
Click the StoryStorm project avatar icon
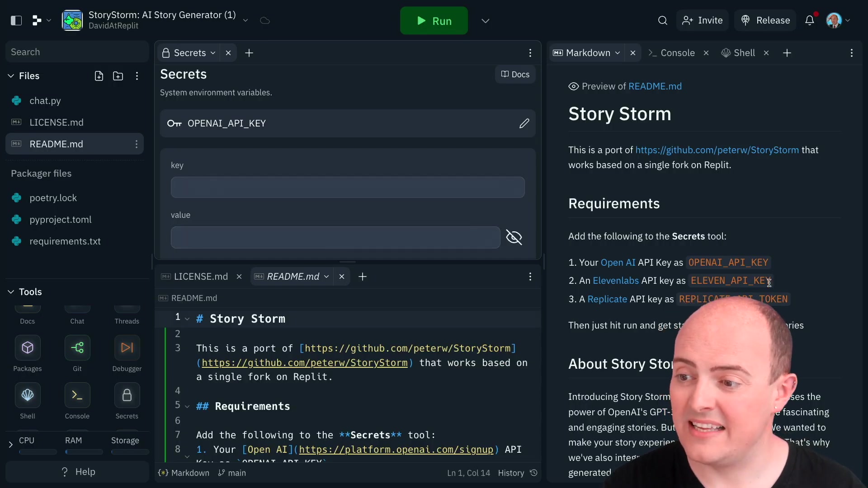(72, 20)
